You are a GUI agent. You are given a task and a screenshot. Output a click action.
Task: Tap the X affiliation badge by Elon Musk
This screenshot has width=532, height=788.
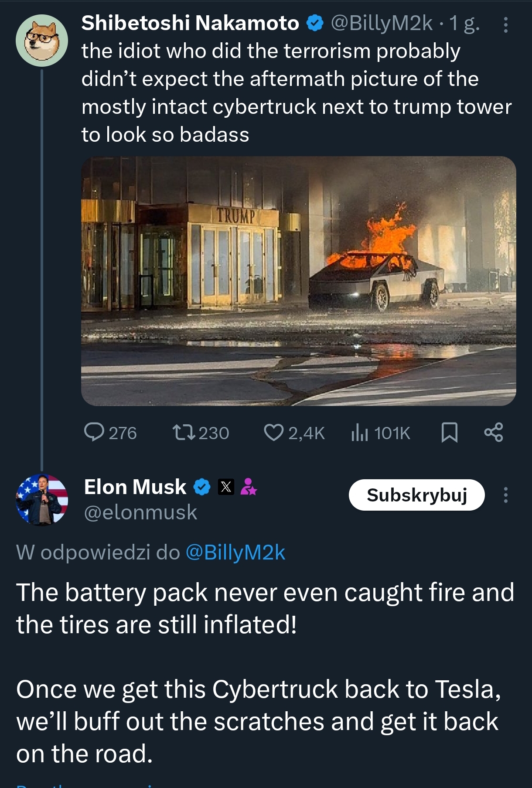pyautogui.click(x=226, y=487)
